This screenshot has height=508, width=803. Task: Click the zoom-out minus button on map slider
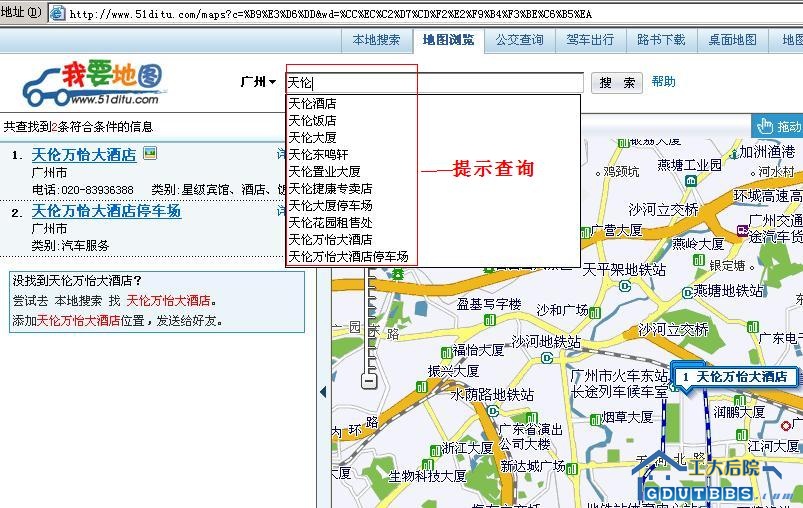point(369,380)
